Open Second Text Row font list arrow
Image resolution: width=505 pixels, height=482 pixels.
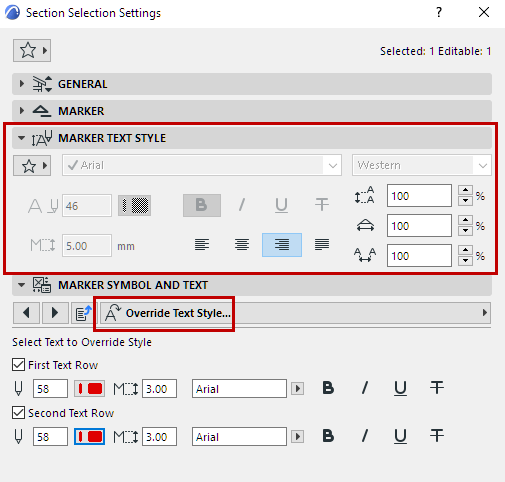298,437
